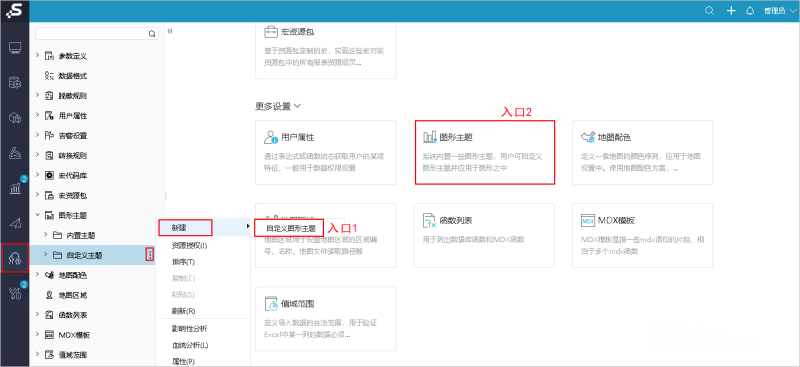This screenshot has height=367, width=800.
Task: Open the 图形主题 settings card
Action: tap(485, 152)
